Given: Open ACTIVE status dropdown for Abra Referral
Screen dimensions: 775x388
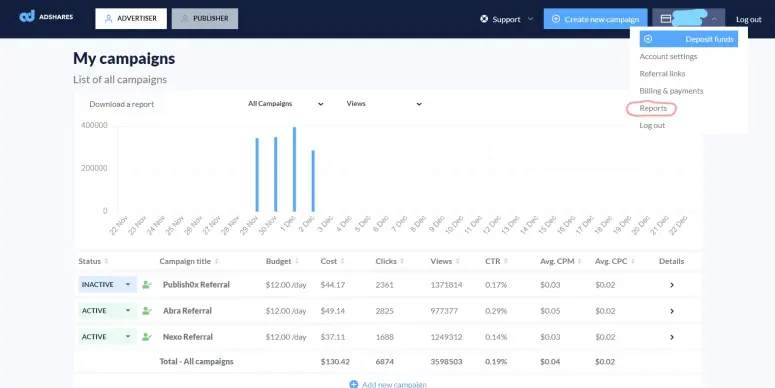Looking at the screenshot, I should coord(107,311).
